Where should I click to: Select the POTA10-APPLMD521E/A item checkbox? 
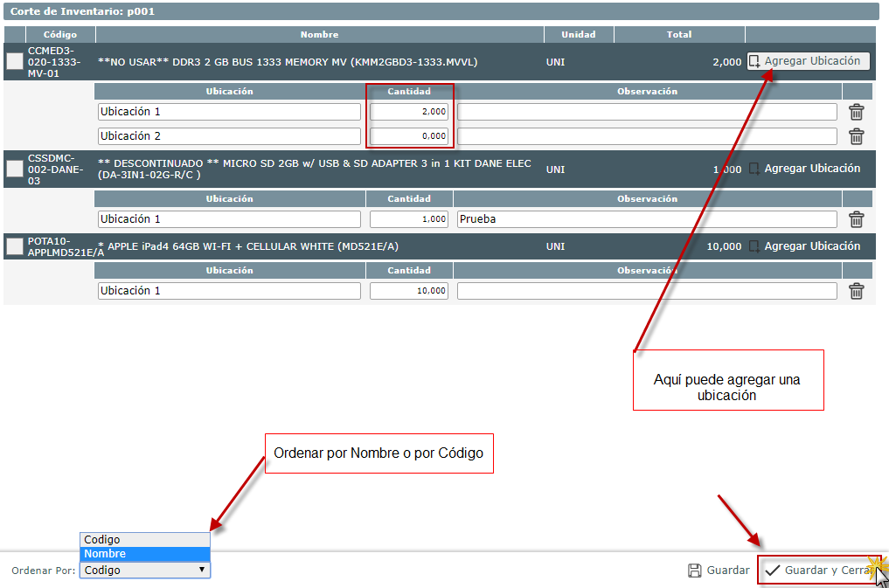pyautogui.click(x=15, y=246)
